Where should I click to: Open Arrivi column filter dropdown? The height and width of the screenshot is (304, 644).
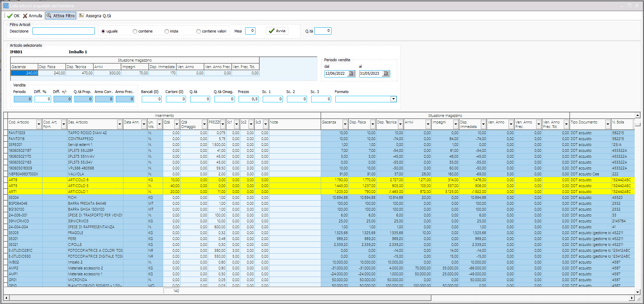[428, 125]
